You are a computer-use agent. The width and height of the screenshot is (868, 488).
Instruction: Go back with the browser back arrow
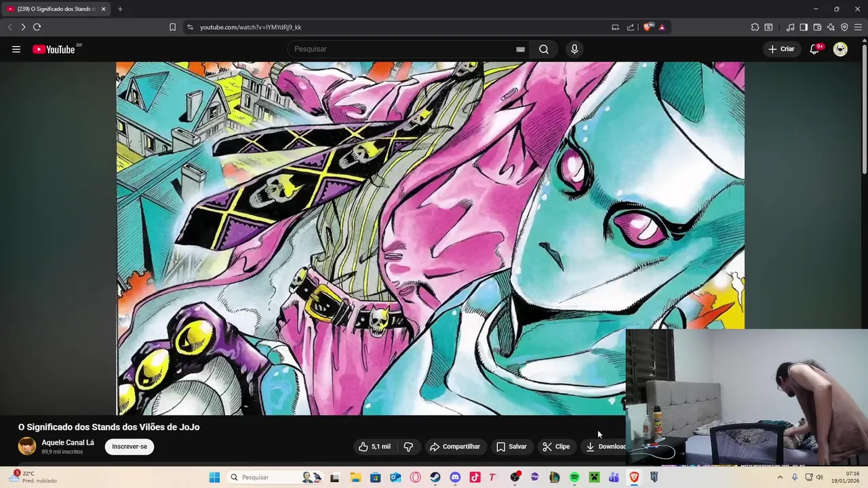click(9, 27)
